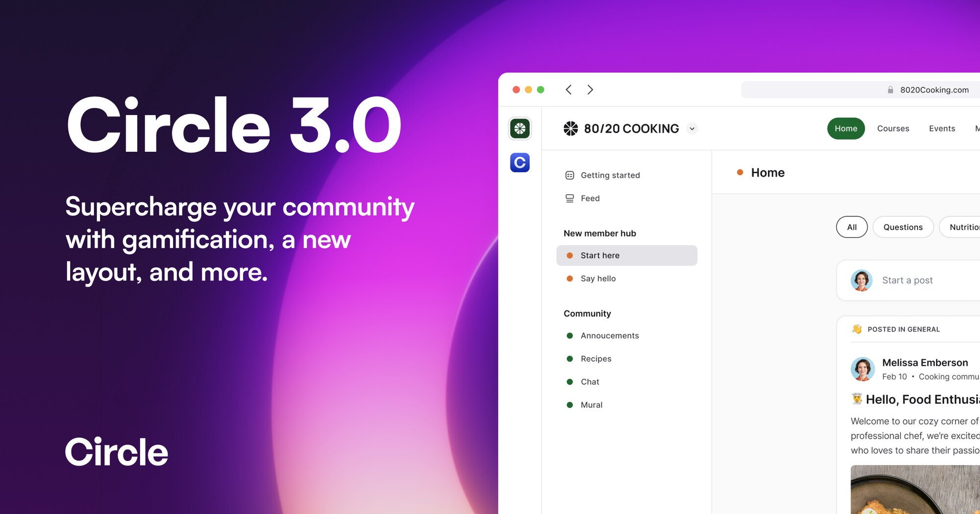The image size is (980, 514).
Task: Click the orange Home status dot
Action: pyautogui.click(x=739, y=172)
